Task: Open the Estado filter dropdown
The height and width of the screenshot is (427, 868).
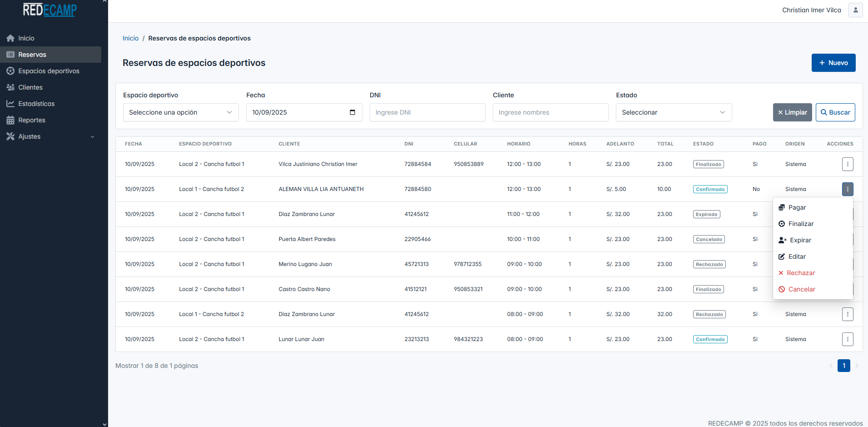Action: [x=673, y=112]
